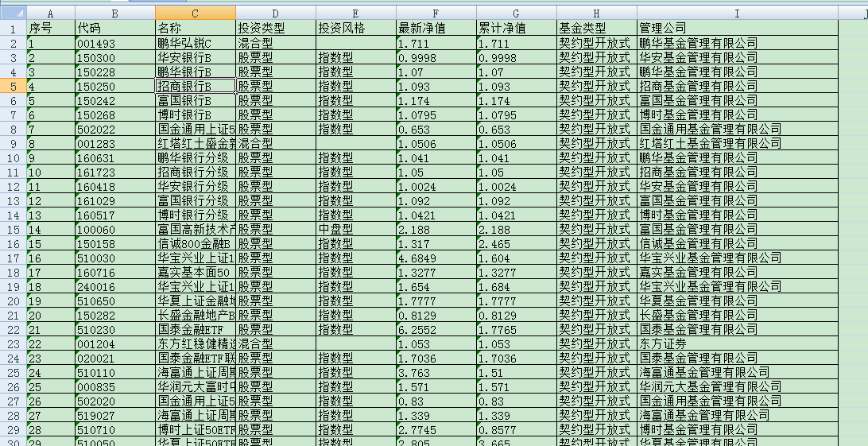Select 混合型 cell in the 001204 row
868x446 pixels.
(276, 343)
